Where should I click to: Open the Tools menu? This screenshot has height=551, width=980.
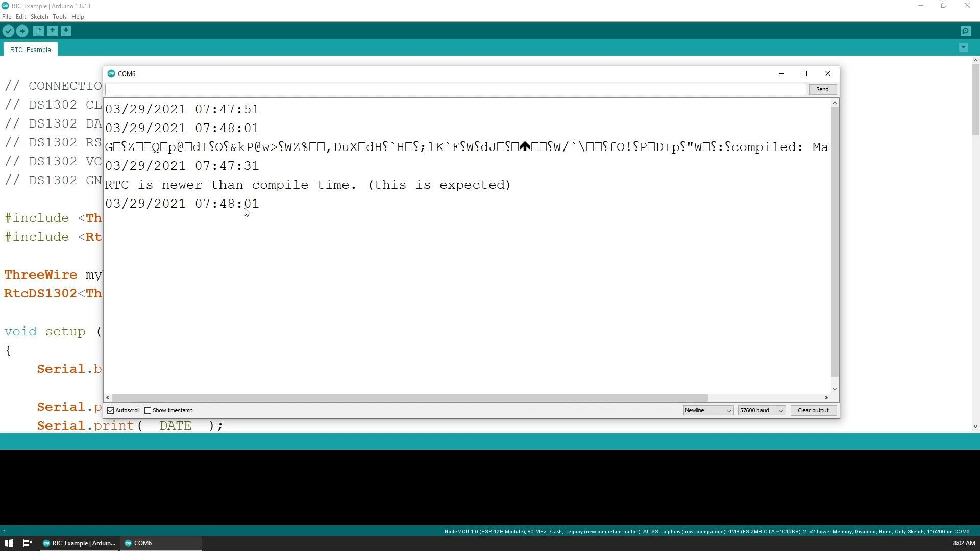coord(60,17)
